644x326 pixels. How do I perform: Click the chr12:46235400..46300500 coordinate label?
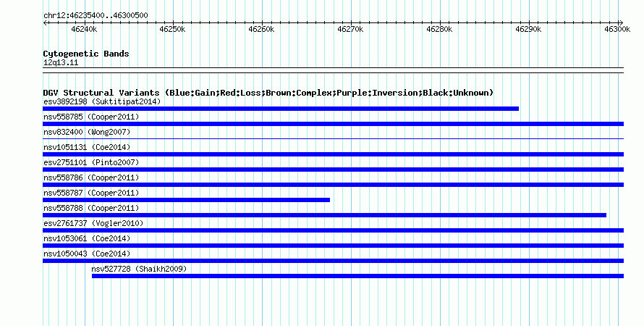[x=96, y=15]
